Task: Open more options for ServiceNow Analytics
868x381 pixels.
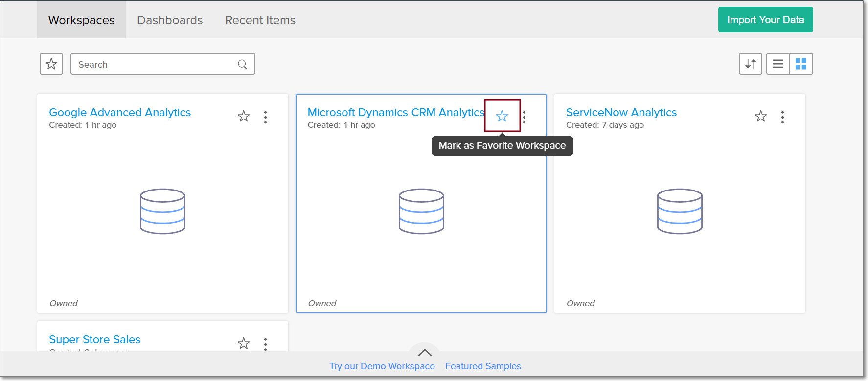Action: (x=783, y=117)
